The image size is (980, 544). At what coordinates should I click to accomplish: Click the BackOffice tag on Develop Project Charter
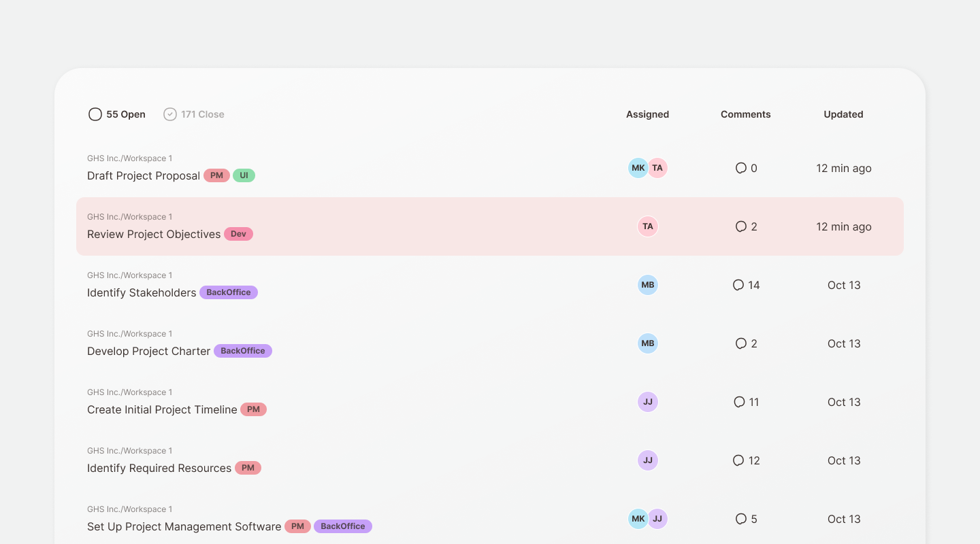point(243,351)
